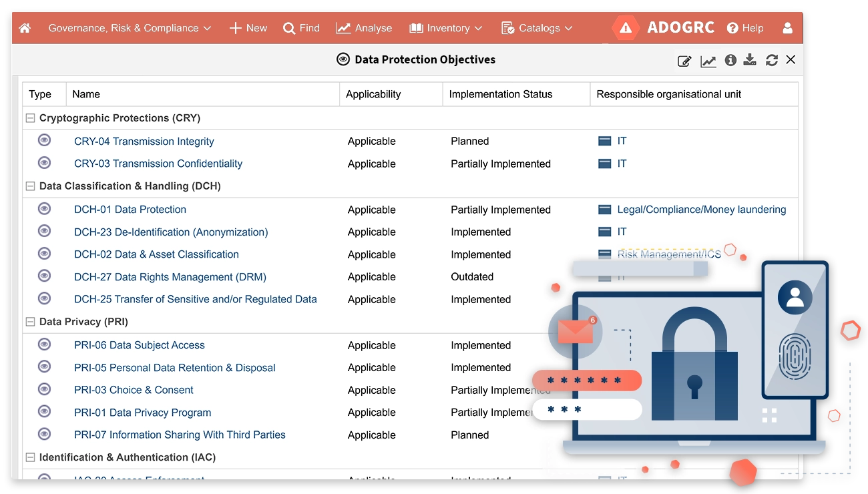This screenshot has width=868, height=494.
Task: Show info via the information icon
Action: click(x=730, y=60)
